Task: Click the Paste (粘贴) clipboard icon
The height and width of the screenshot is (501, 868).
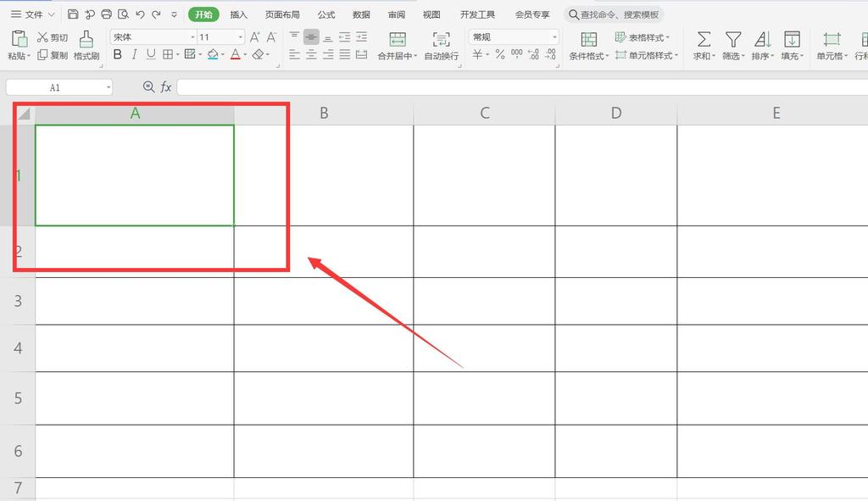Action: [19, 38]
